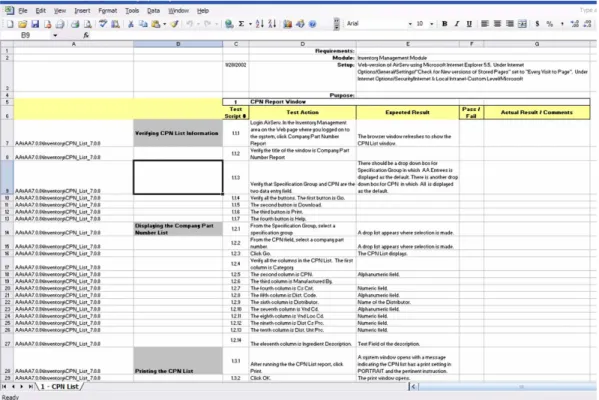Viewport: 599px width, 400px height.
Task: Select the '1 - CPN List' sheet tab
Action: [60, 387]
